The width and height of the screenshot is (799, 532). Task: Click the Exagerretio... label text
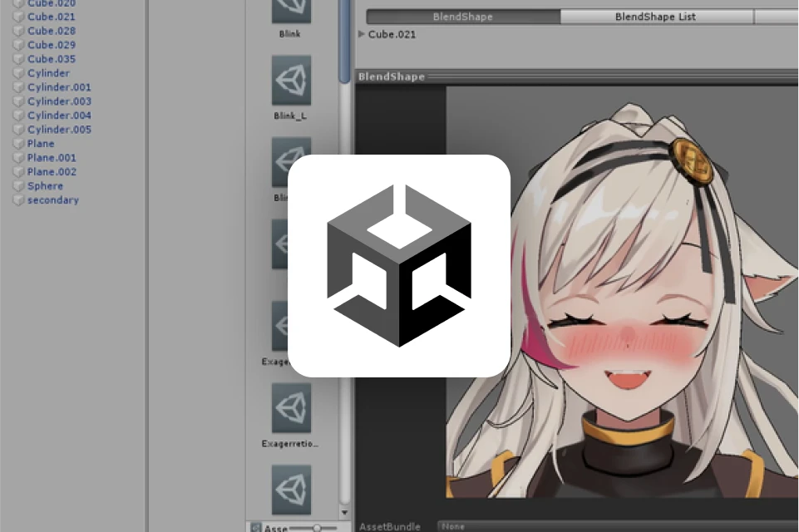pos(290,444)
